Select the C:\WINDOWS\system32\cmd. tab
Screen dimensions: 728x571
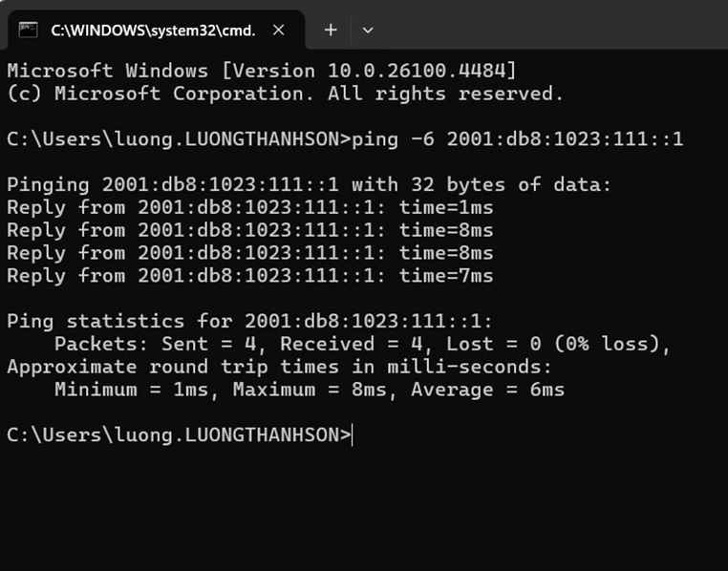(153, 30)
